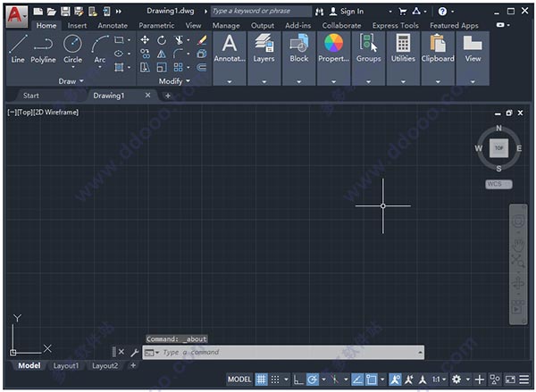Expand the Layers panel dropdown
The height and width of the screenshot is (392, 536).
264,82
